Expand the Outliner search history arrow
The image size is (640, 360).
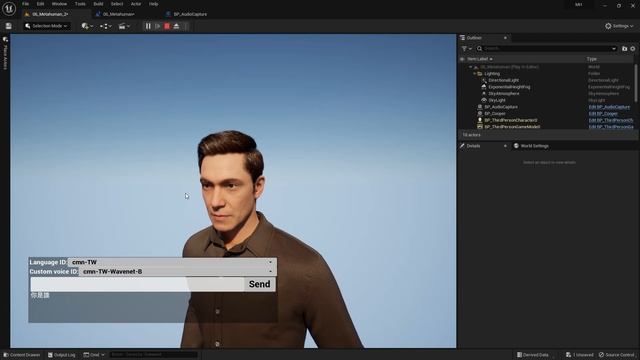pyautogui.click(x=614, y=49)
